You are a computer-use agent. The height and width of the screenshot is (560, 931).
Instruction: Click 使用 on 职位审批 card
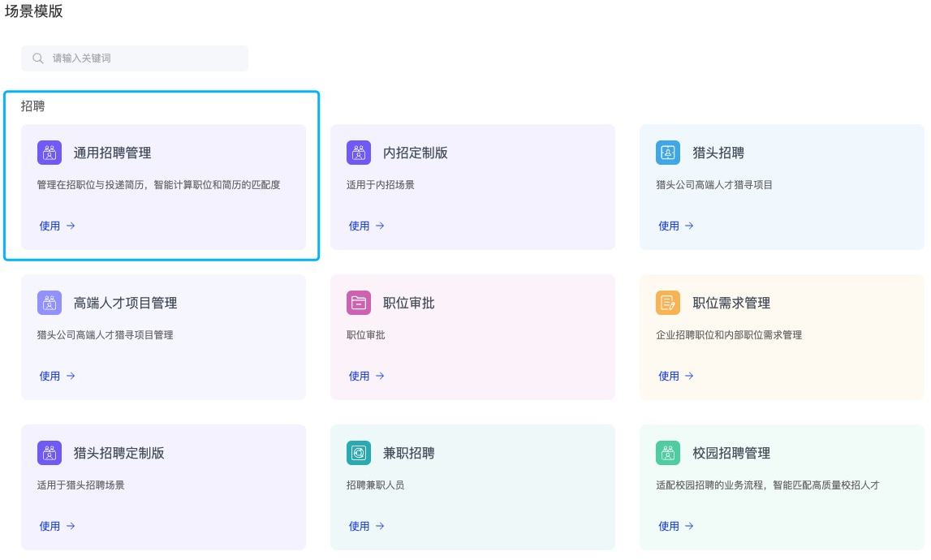(366, 376)
